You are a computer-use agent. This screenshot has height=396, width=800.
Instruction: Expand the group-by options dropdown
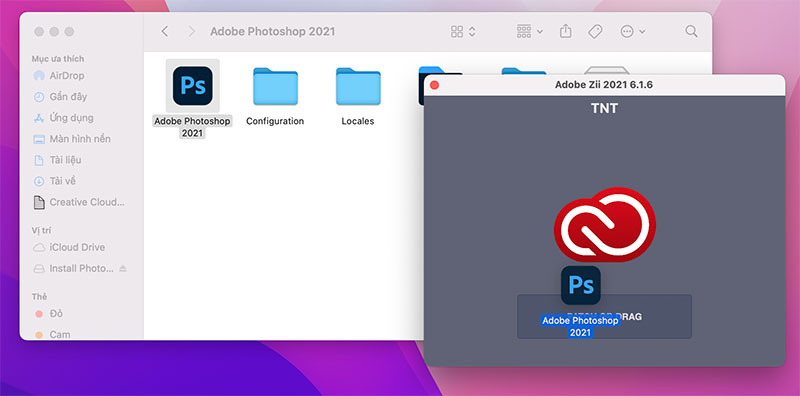tap(530, 32)
